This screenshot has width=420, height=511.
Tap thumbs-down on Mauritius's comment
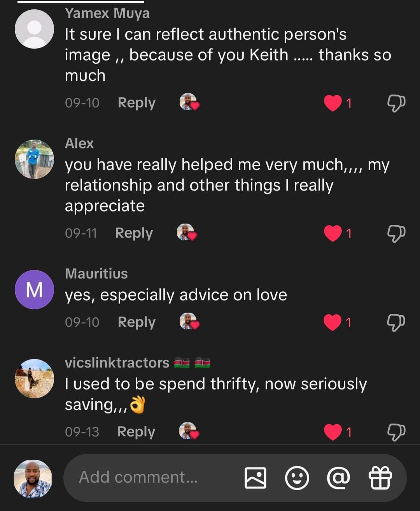tap(396, 322)
